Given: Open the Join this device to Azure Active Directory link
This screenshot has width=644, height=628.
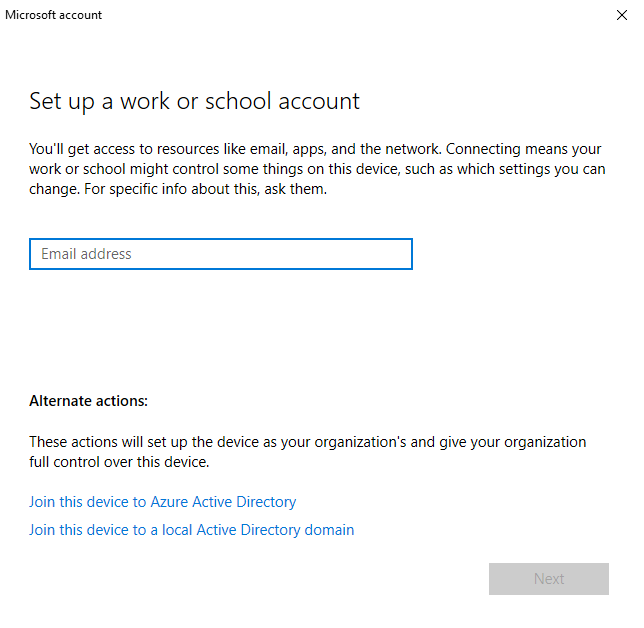Looking at the screenshot, I should pos(162,502).
